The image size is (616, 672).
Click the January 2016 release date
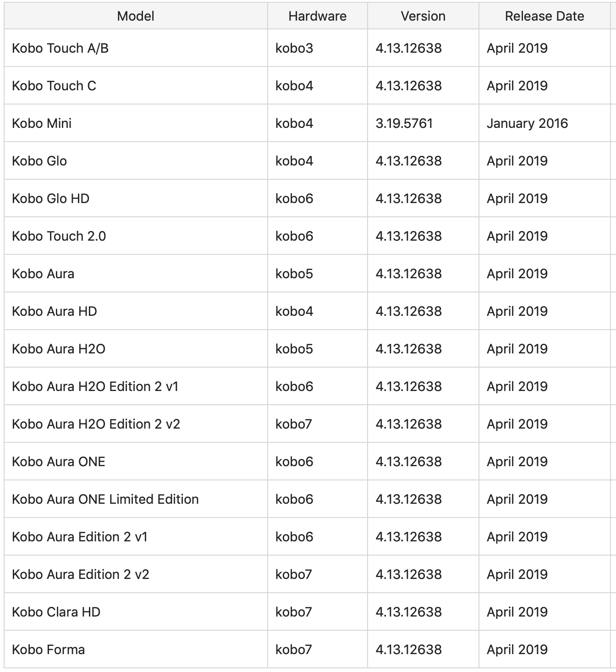[x=527, y=123]
